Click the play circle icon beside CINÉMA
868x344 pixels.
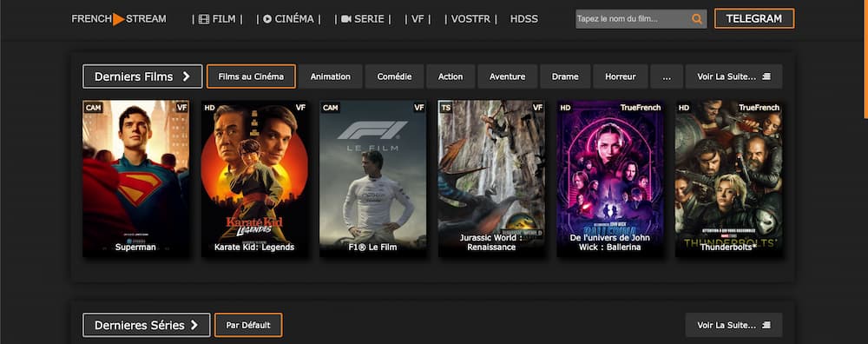click(267, 19)
